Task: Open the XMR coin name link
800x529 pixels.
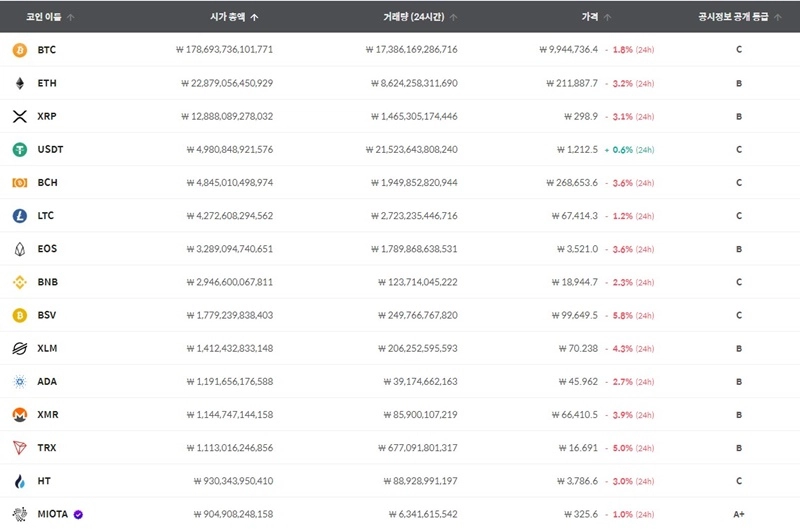Action: tap(47, 415)
